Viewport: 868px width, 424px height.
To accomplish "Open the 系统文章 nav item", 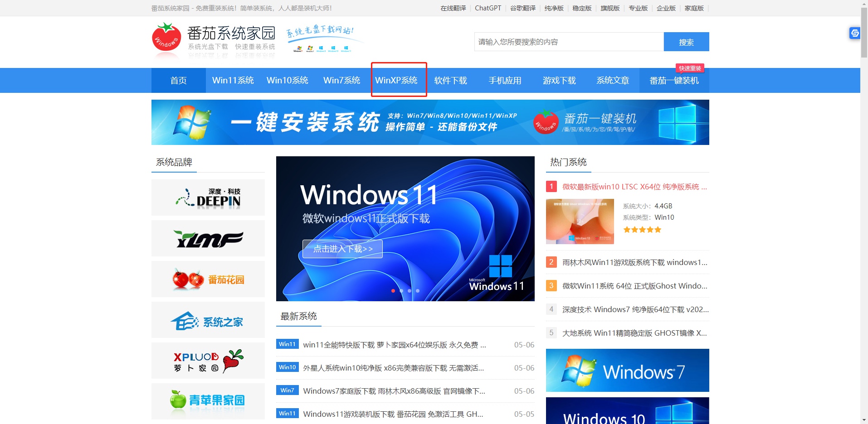I will (x=613, y=81).
